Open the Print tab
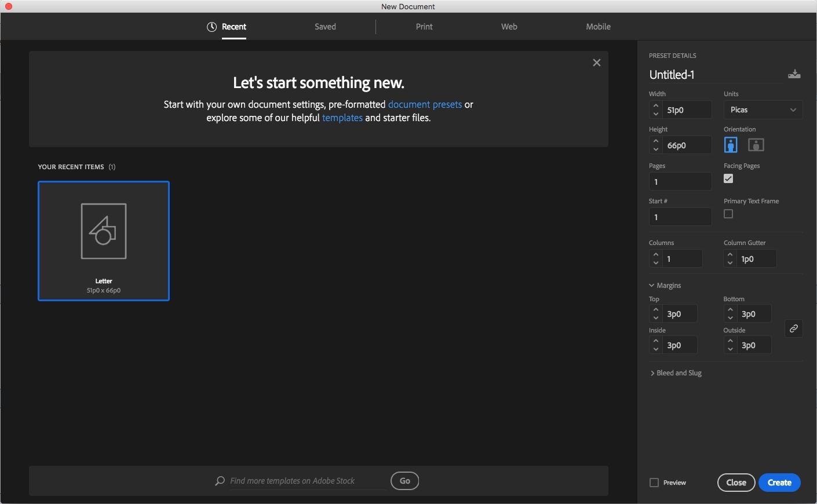This screenshot has width=817, height=504. point(424,27)
